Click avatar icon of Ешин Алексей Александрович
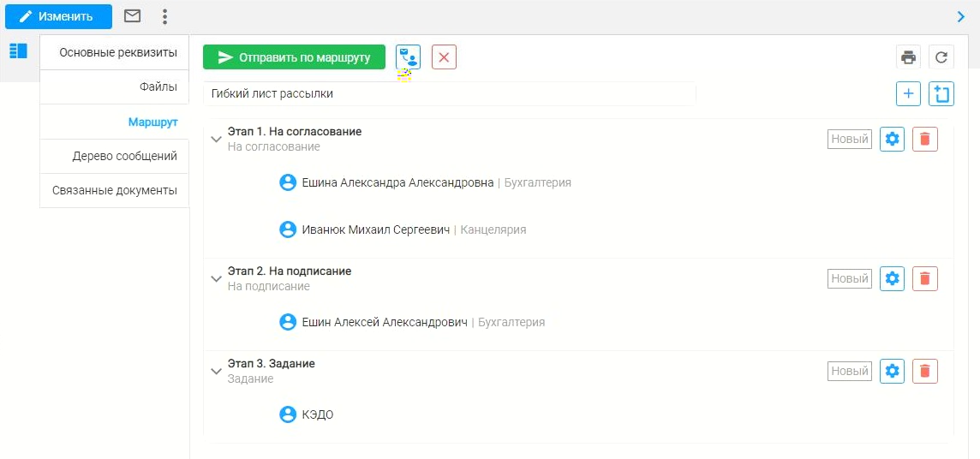 pyautogui.click(x=288, y=322)
